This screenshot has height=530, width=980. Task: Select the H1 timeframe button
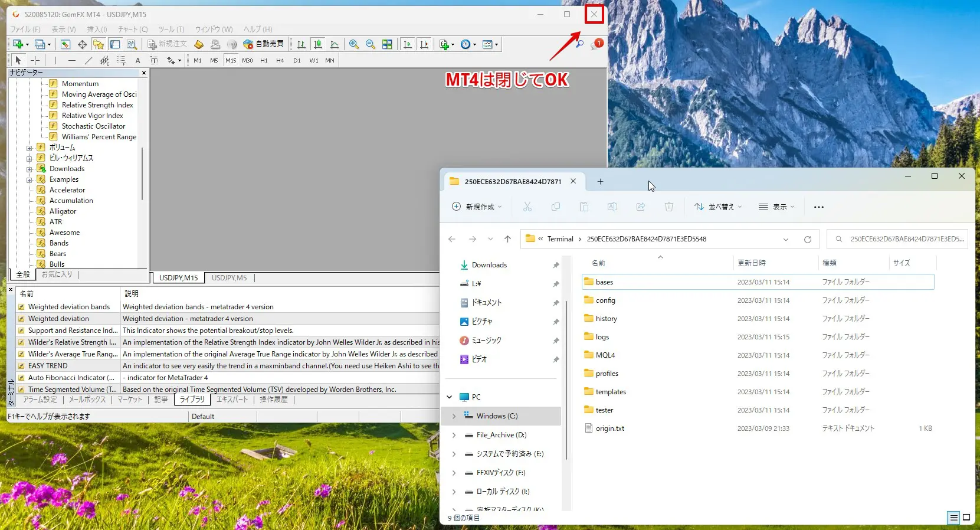264,60
